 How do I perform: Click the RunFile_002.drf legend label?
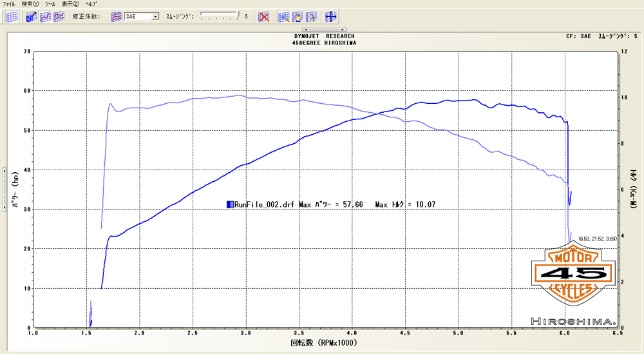click(x=265, y=204)
